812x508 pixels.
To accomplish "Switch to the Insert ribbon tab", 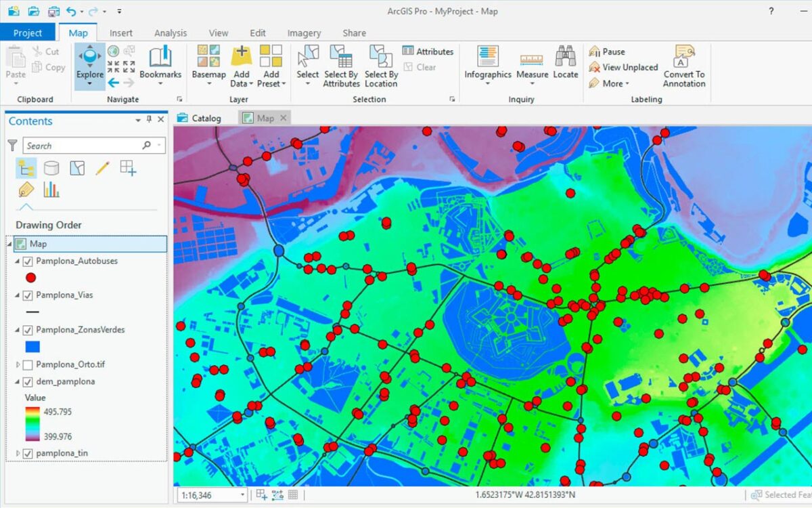I will 121,33.
